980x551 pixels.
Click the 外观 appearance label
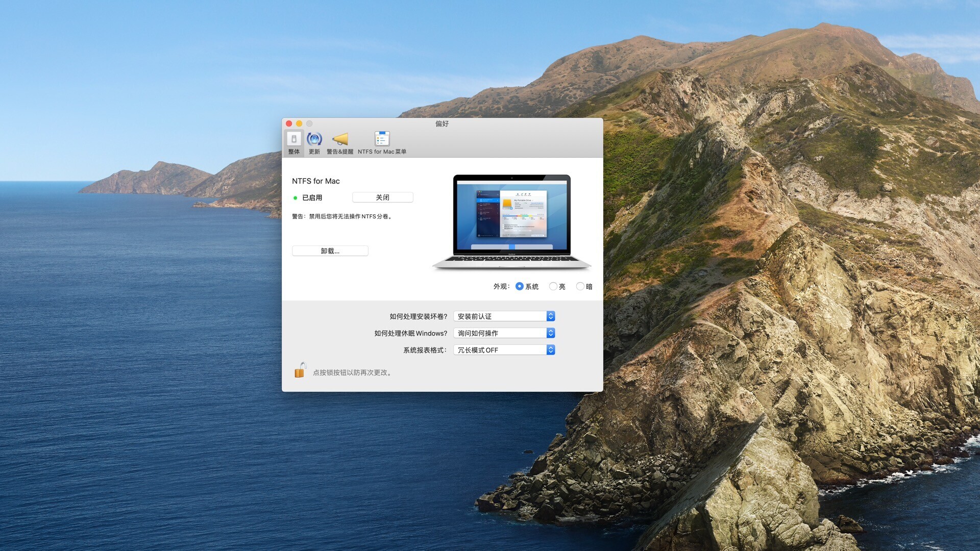point(501,286)
